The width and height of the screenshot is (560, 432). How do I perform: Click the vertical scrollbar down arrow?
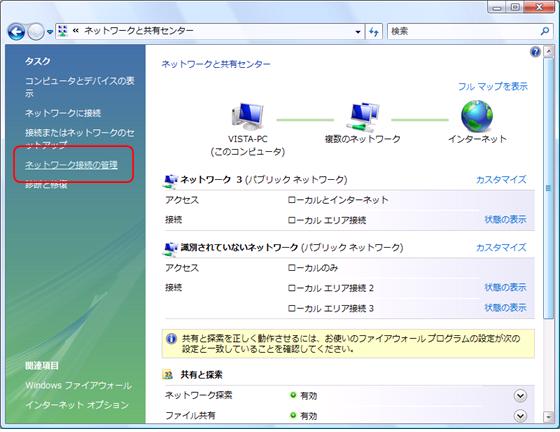[x=548, y=417]
